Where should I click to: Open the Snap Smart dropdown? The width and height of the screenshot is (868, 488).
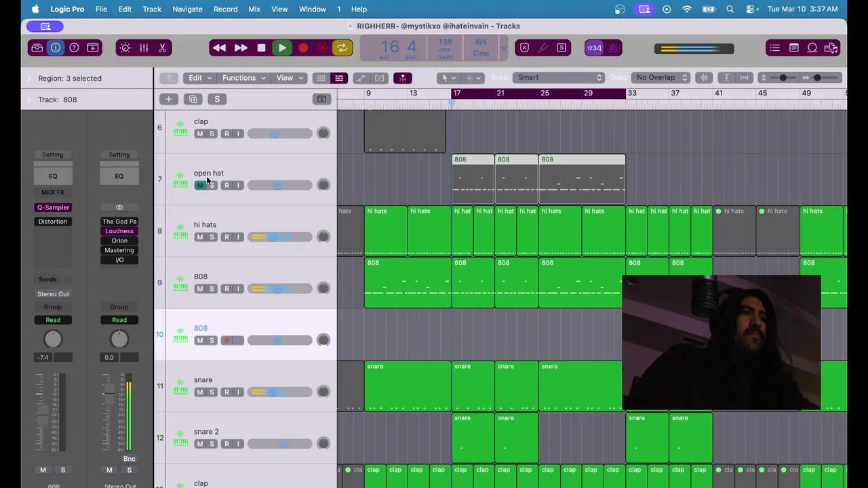click(558, 77)
